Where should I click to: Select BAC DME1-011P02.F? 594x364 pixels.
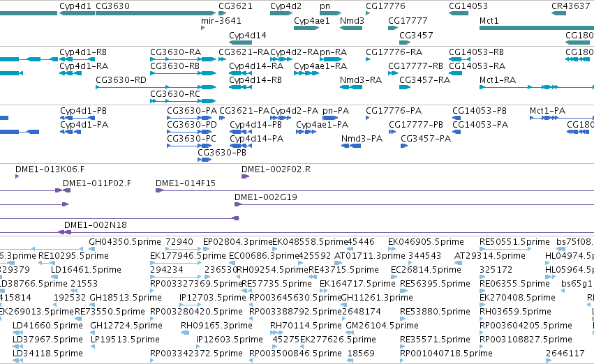tap(97, 183)
